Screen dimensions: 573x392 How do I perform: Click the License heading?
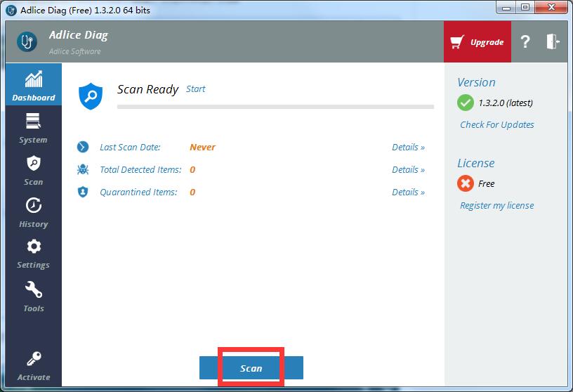[476, 163]
